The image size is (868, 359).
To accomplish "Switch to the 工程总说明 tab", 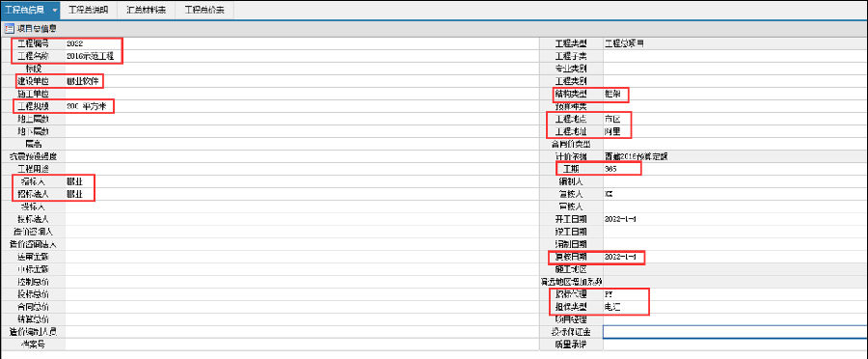I will (89, 10).
